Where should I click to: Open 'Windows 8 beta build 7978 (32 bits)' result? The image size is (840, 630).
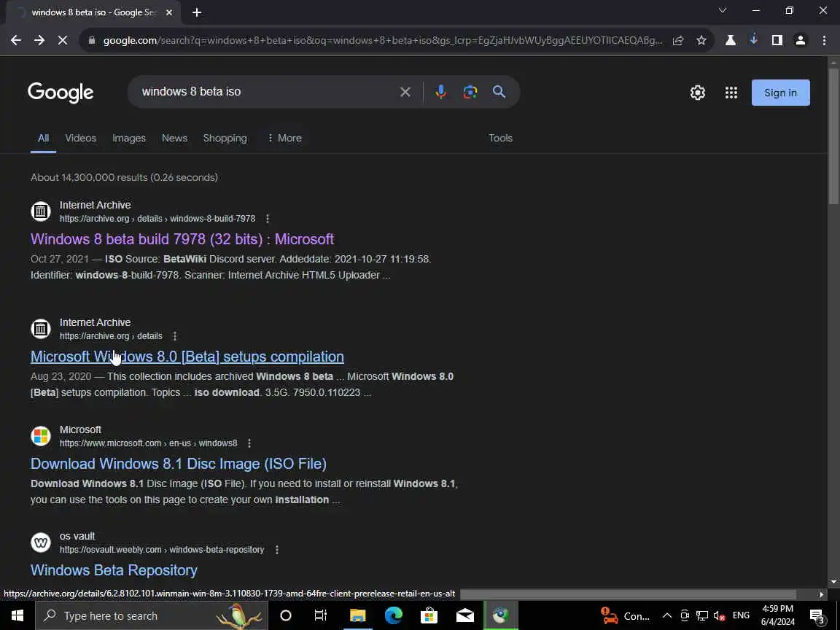[x=182, y=239]
